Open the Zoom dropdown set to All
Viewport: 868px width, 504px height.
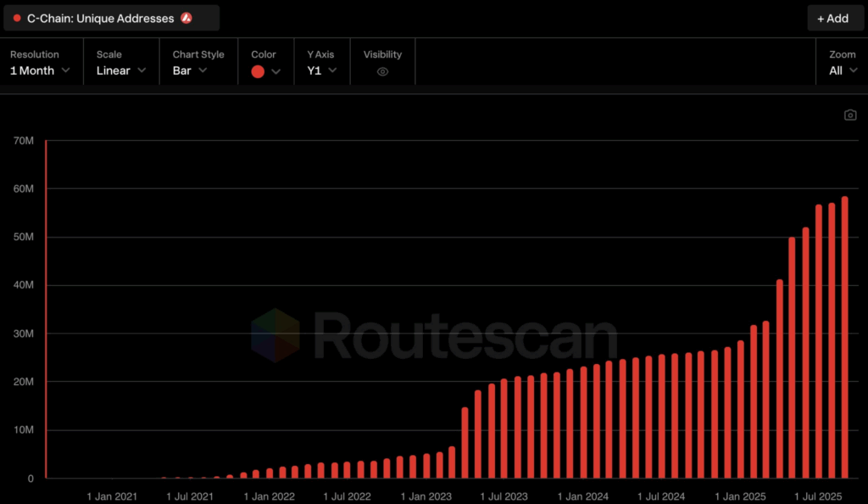tap(842, 70)
